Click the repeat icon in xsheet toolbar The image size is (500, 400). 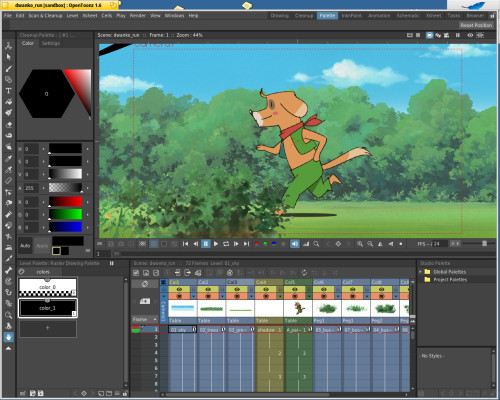pyautogui.click(x=304, y=273)
